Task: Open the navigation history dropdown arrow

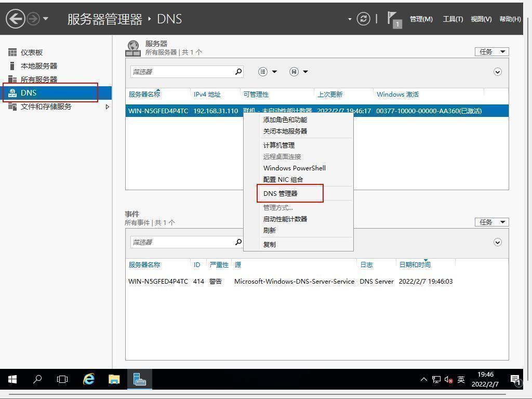Action: 46,19
